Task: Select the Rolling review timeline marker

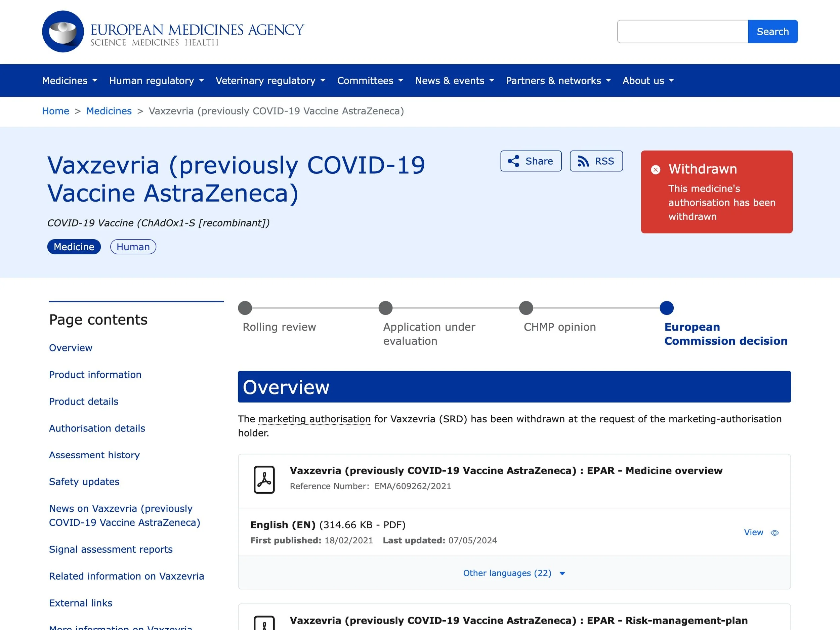Action: 245,308
